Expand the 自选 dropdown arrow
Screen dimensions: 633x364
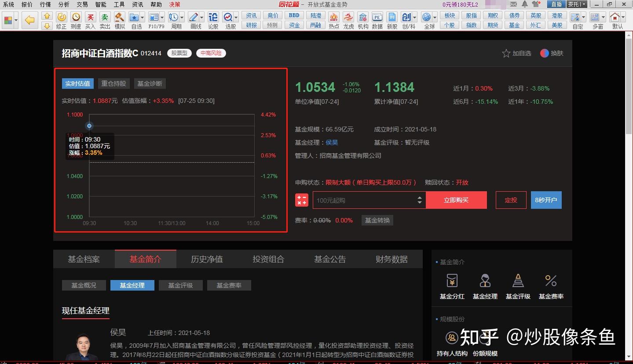(x=143, y=18)
